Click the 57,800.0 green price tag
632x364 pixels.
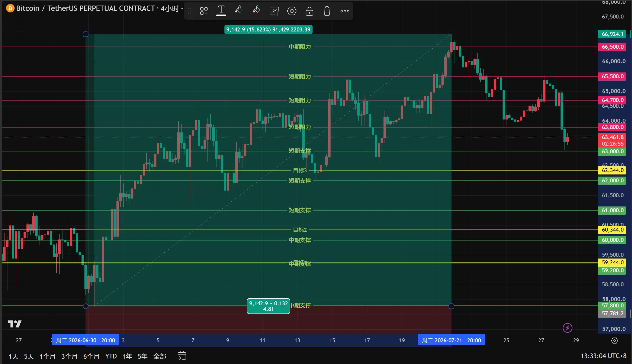pos(612,306)
